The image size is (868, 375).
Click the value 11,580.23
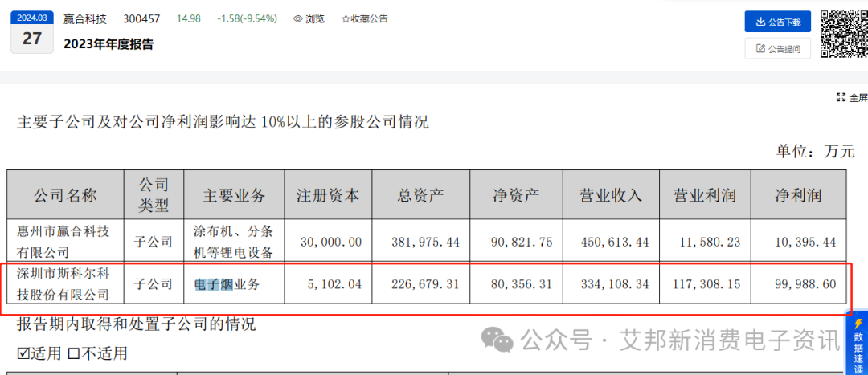click(710, 242)
